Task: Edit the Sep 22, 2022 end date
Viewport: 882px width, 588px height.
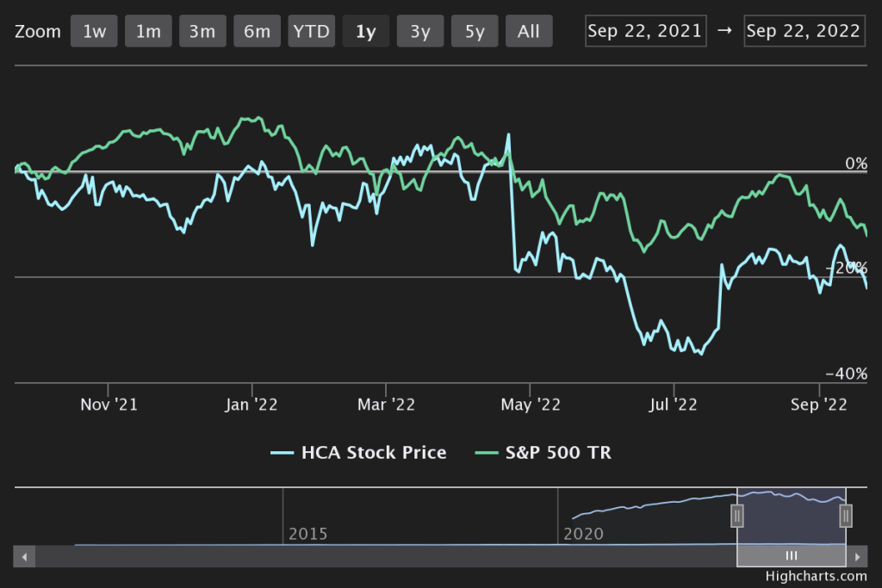Action: pos(804,31)
